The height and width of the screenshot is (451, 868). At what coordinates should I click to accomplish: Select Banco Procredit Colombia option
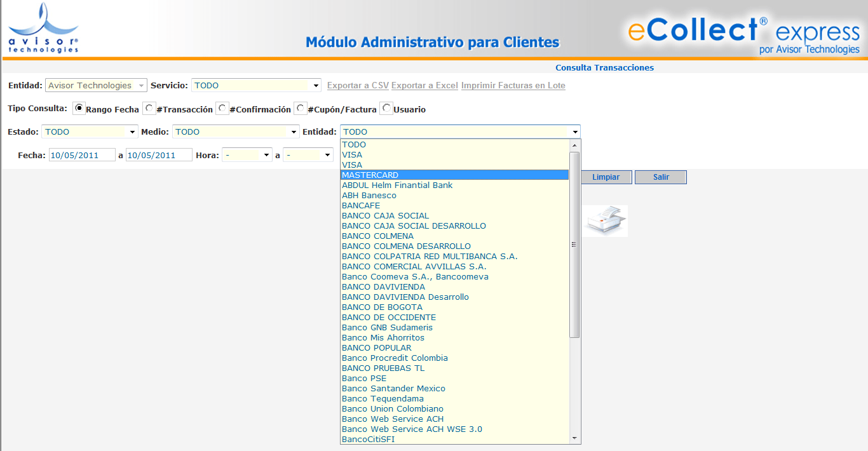point(455,358)
